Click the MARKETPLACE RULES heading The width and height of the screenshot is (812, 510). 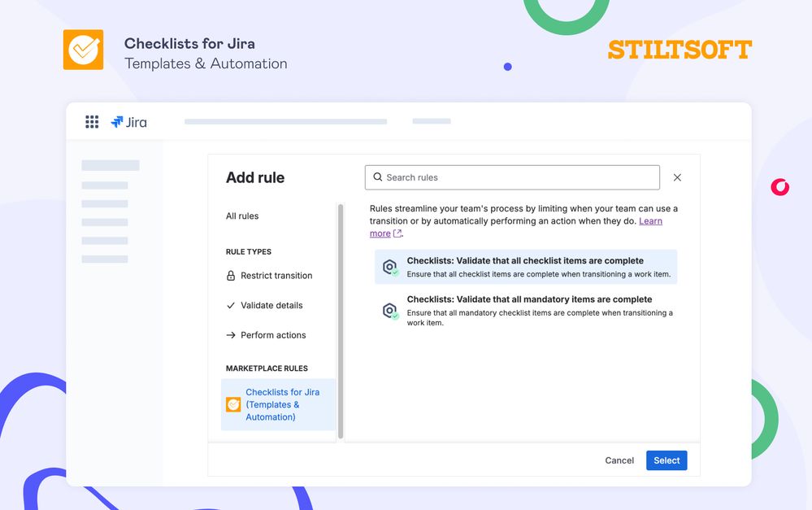pos(267,368)
